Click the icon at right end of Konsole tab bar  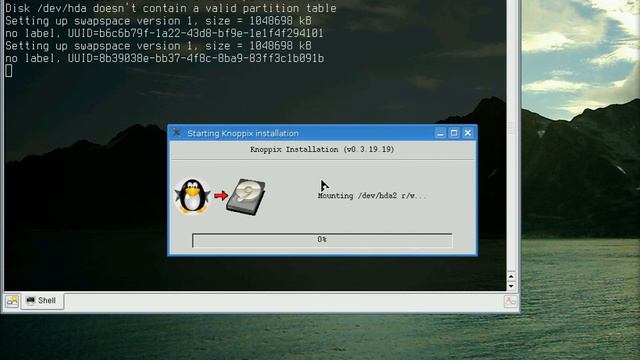coord(510,301)
